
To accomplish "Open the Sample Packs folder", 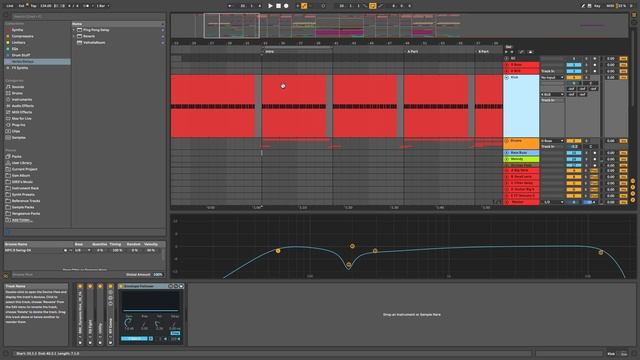I will pyautogui.click(x=23, y=207).
